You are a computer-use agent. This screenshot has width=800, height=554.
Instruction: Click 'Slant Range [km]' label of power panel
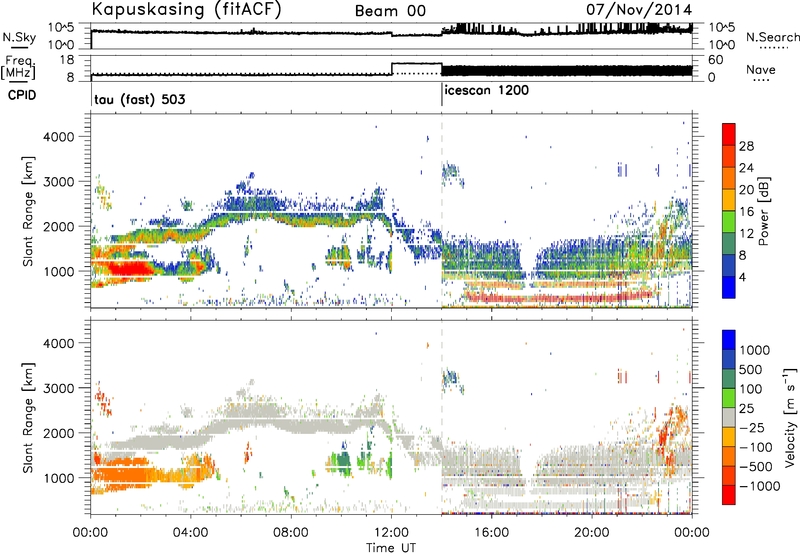pyautogui.click(x=28, y=211)
